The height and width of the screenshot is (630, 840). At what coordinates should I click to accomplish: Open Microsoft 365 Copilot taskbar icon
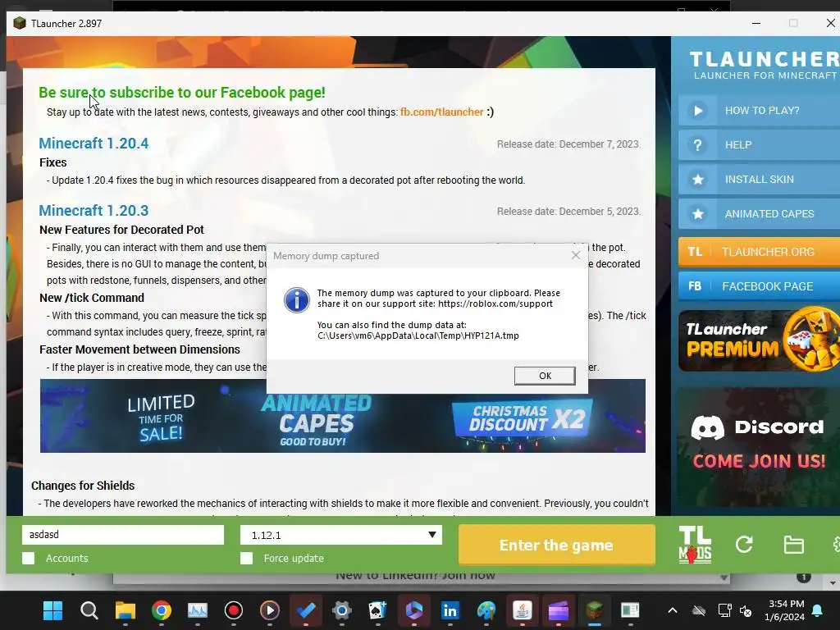414,610
